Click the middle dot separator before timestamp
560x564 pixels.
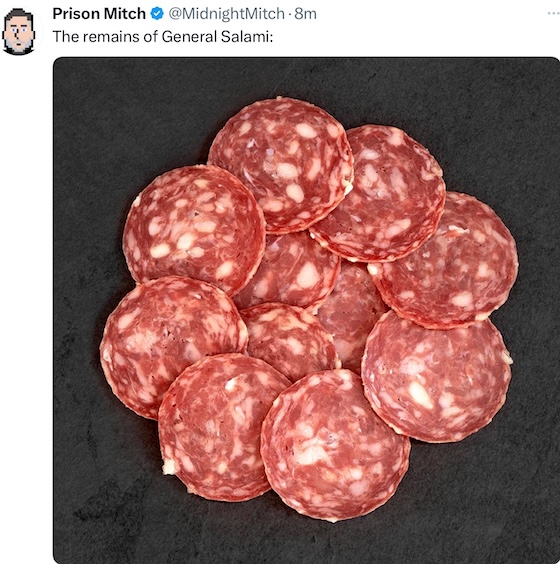click(289, 14)
